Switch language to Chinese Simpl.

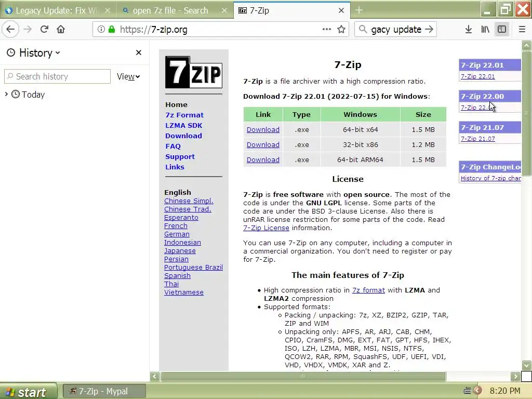tap(189, 201)
